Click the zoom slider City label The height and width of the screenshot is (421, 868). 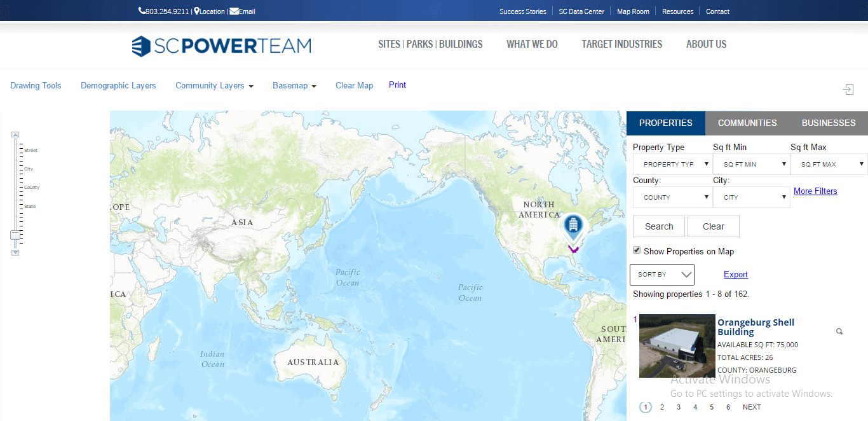pyautogui.click(x=29, y=169)
